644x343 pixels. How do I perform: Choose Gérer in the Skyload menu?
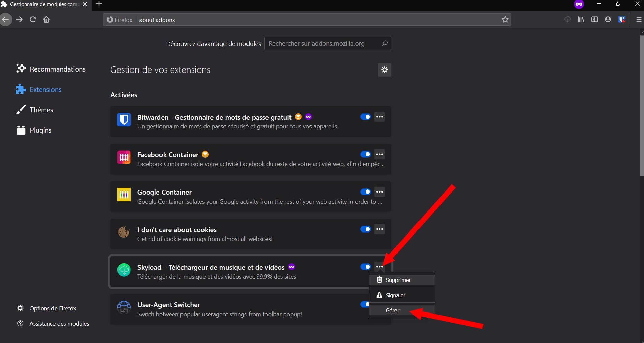[x=402, y=310]
